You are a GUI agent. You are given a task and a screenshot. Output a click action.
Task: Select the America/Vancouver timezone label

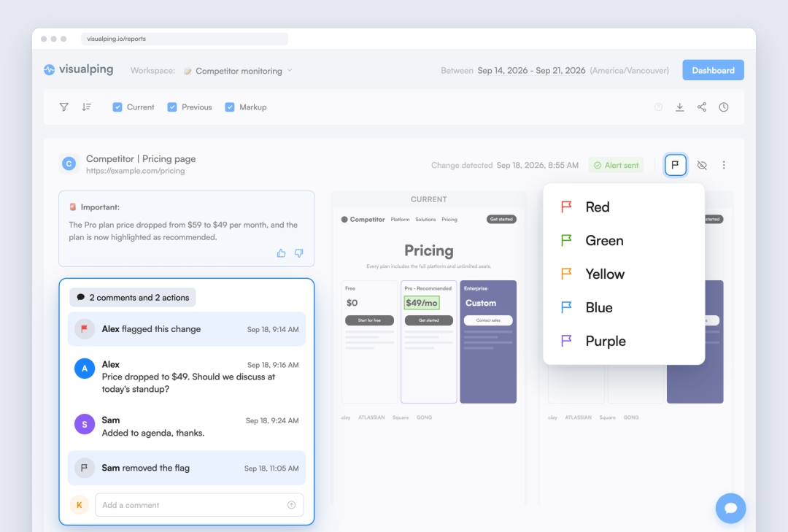pos(629,70)
